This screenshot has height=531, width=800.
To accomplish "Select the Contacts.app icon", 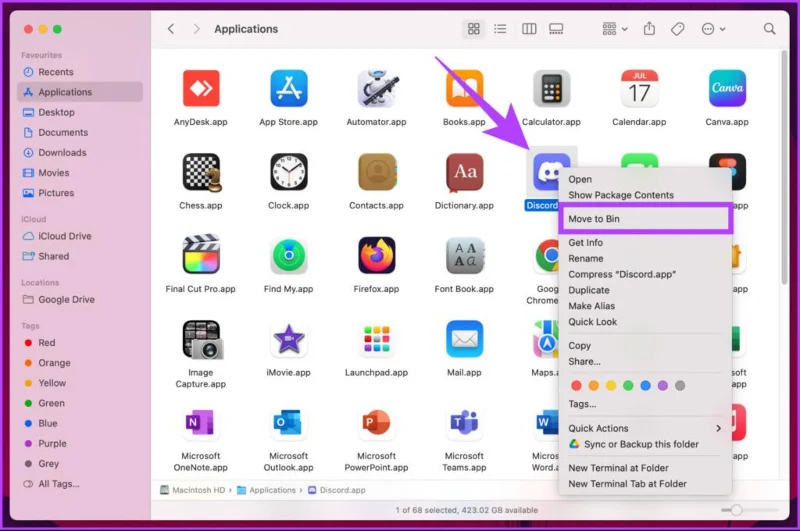I will point(377,172).
